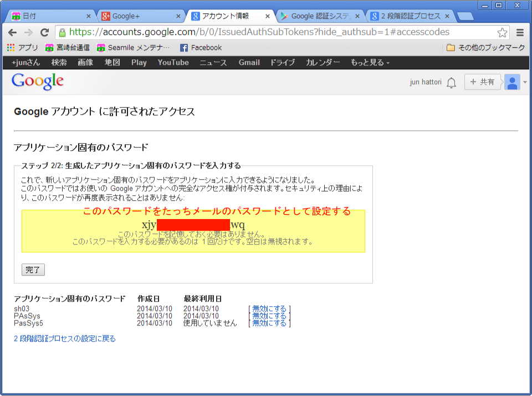Screen dimensions: 532x396
Task: Close the Google+ tab
Action: 178,16
